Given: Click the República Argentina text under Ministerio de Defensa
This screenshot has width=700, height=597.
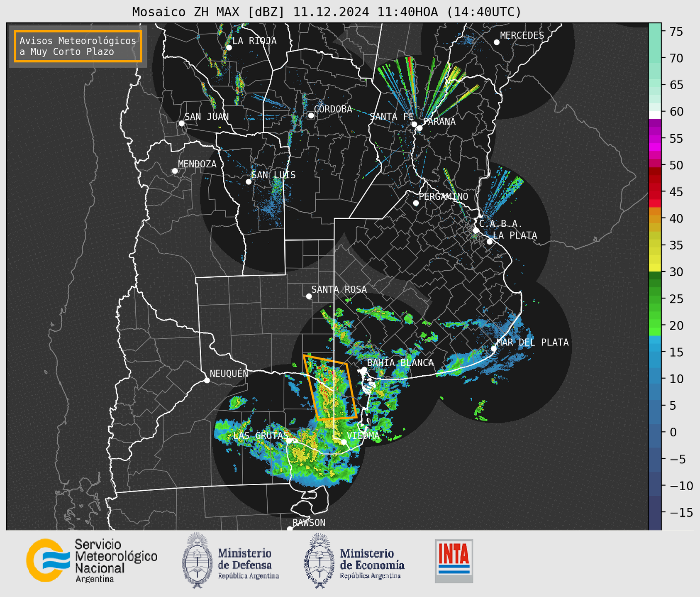Looking at the screenshot, I should (x=249, y=576).
